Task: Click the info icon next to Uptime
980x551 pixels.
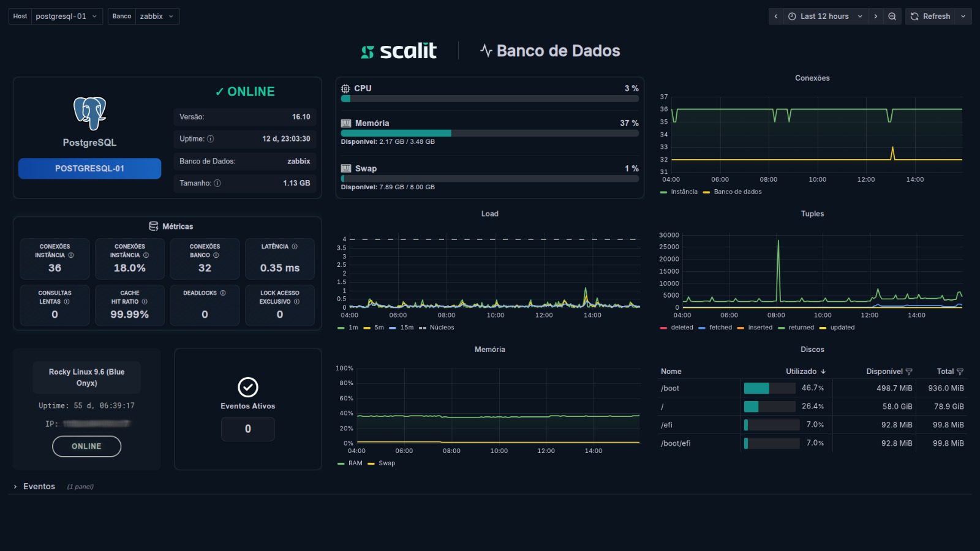Action: [211, 139]
